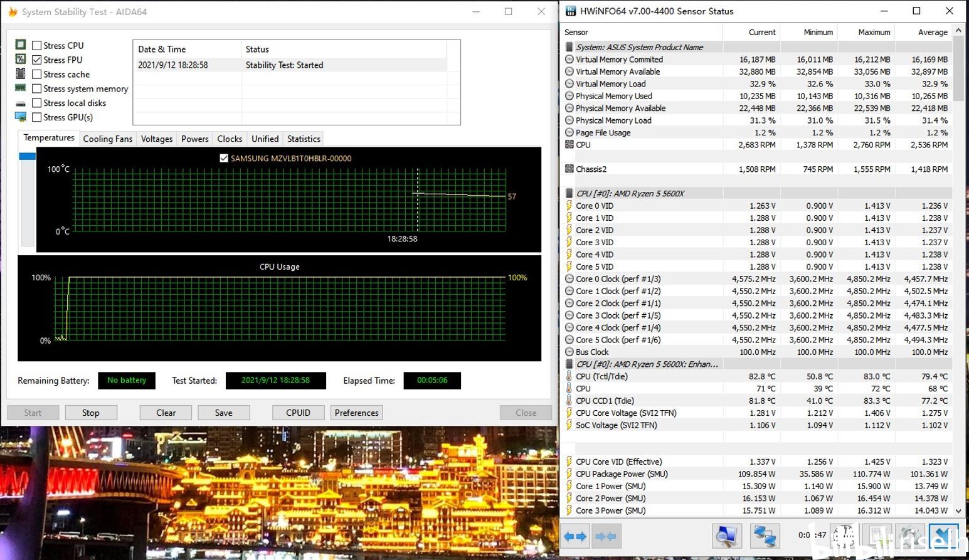Open CPUID from AIDA64 buttons

click(298, 413)
